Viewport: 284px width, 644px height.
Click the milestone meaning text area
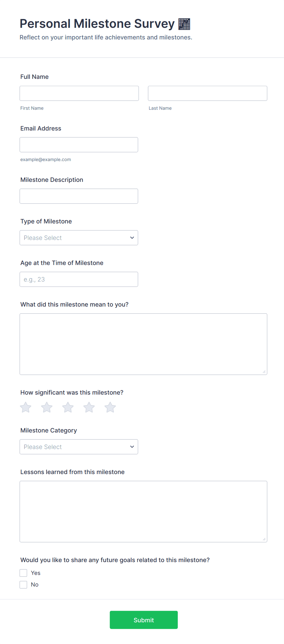coord(143,344)
